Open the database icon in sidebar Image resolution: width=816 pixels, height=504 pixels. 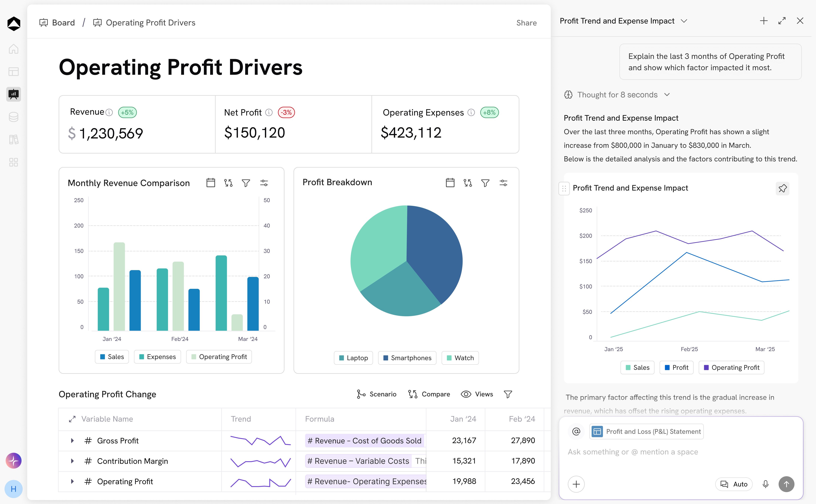click(14, 117)
